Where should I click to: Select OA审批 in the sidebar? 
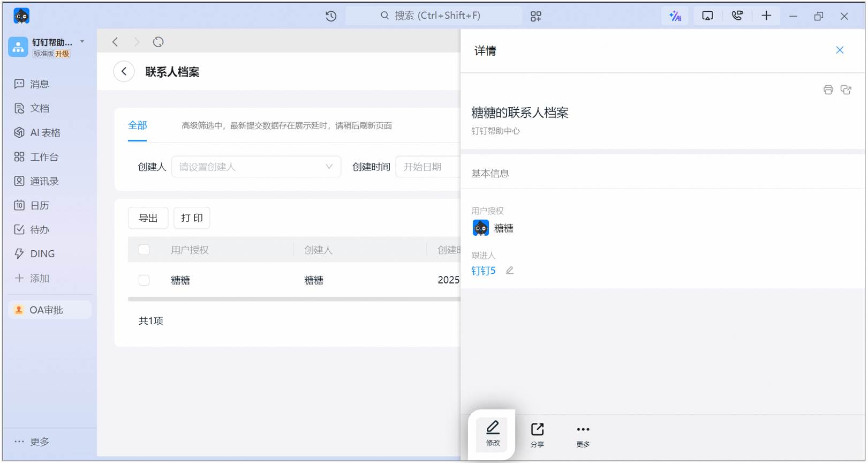tap(50, 310)
